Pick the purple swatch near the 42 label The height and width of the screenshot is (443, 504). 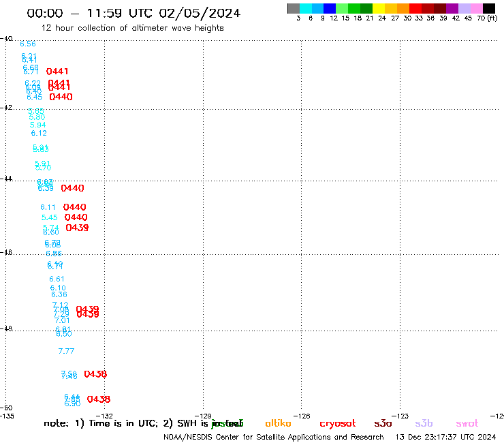pos(452,8)
